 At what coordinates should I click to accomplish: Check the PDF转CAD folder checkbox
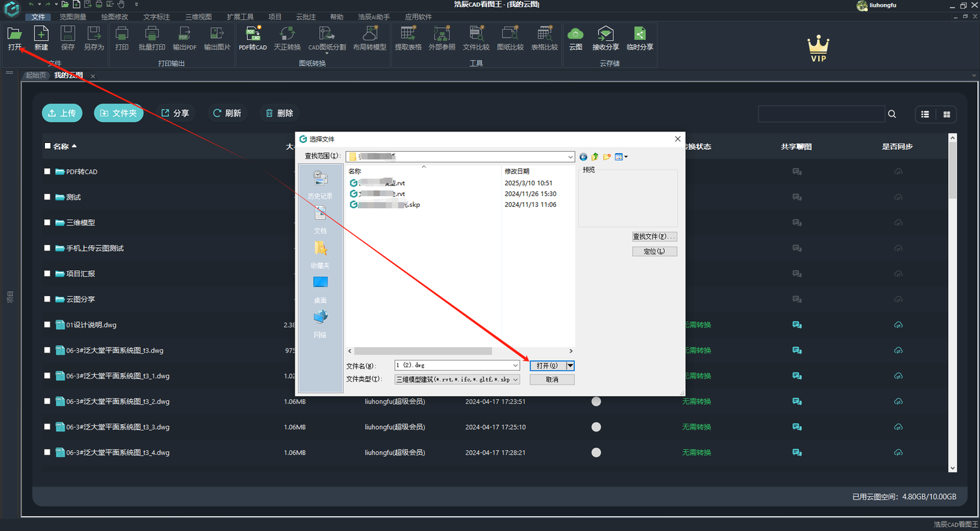pyautogui.click(x=48, y=172)
